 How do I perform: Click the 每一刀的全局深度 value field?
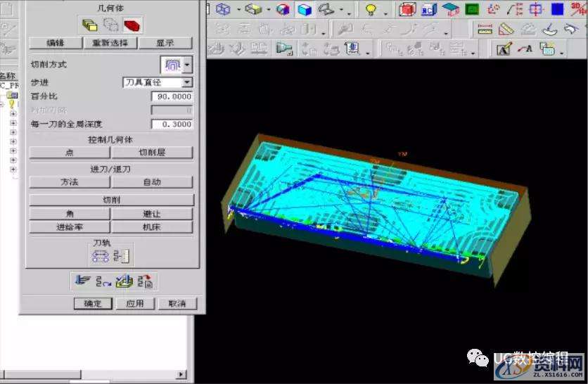tap(171, 124)
